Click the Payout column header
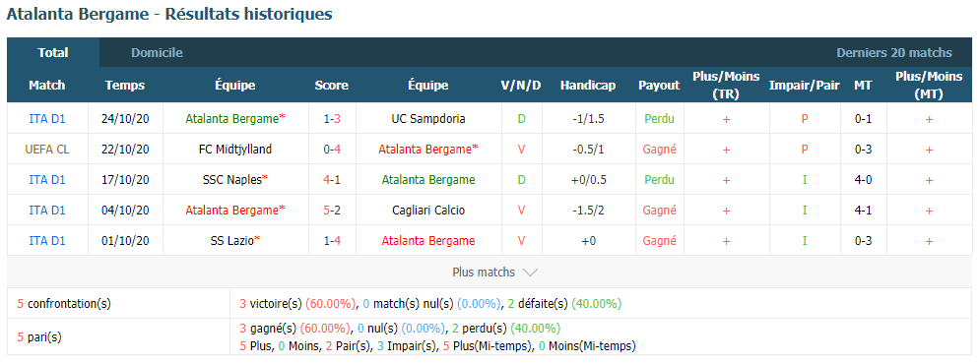The image size is (980, 364). pos(659,86)
